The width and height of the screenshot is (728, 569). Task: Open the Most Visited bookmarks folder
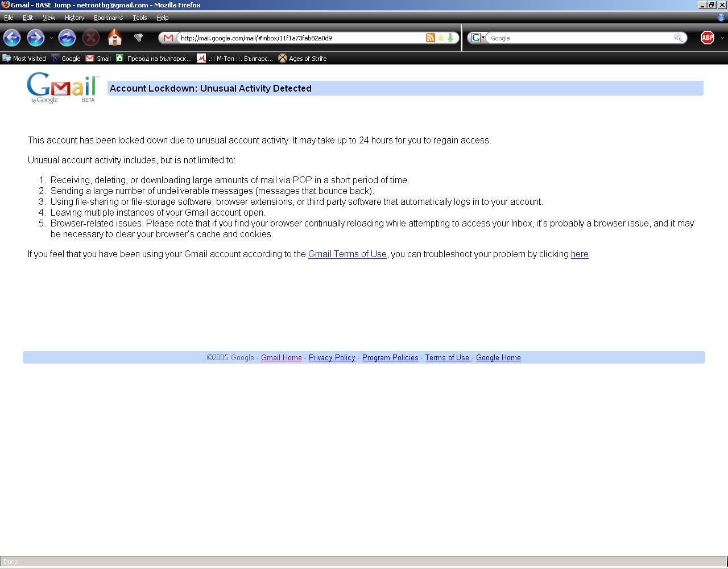[x=24, y=58]
